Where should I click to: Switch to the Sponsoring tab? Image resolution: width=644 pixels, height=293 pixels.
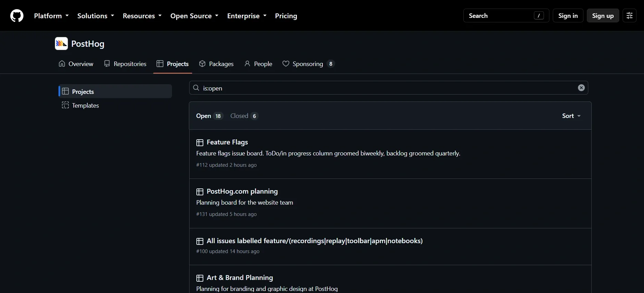308,64
